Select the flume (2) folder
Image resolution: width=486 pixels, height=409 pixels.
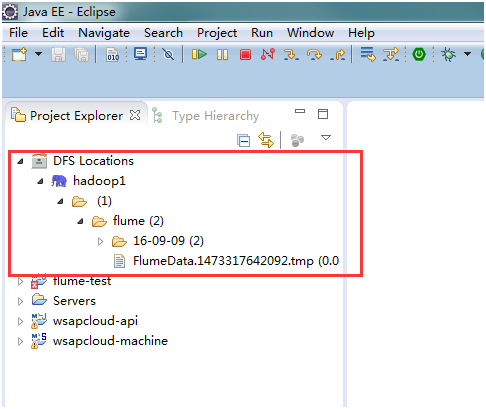coord(138,221)
